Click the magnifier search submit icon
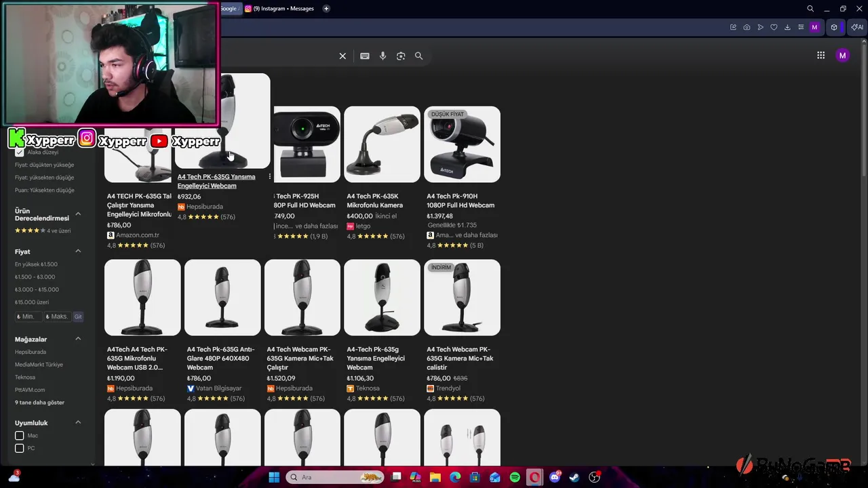This screenshot has height=488, width=868. coord(418,56)
